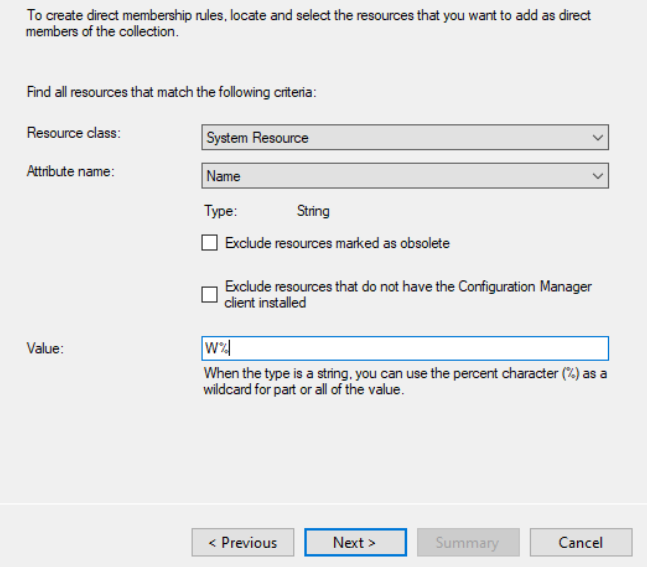Click the 'Type:' label text
This screenshot has width=647, height=567.
coord(220,211)
